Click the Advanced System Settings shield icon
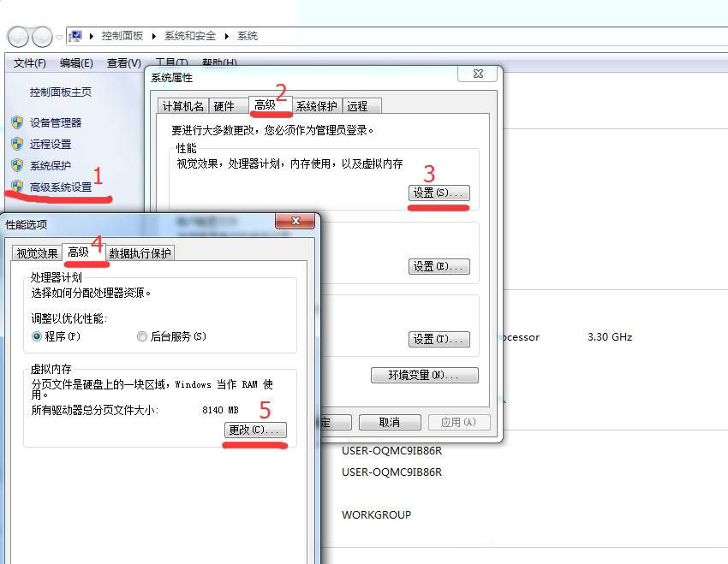728x564 pixels. pyautogui.click(x=16, y=187)
